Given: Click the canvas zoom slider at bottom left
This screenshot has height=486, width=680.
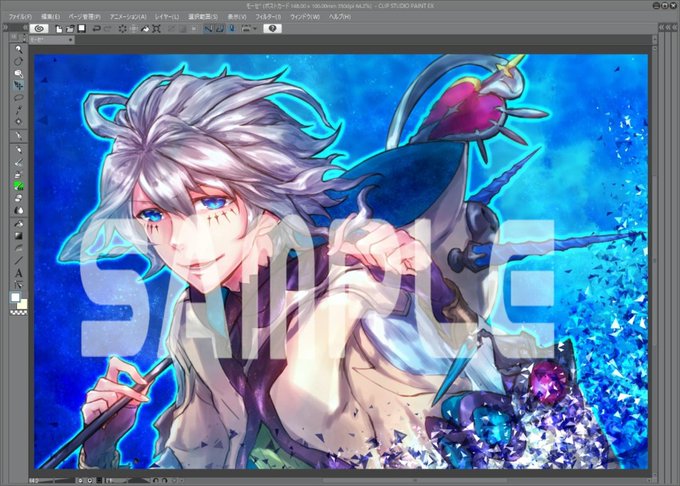Looking at the screenshot, I should click(59, 480).
